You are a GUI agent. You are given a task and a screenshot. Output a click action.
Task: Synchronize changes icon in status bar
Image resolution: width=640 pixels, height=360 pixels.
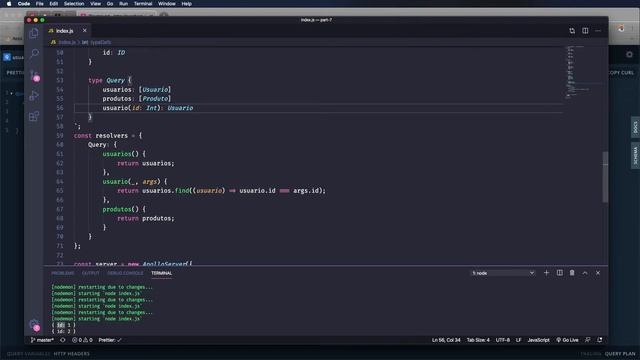point(62,340)
